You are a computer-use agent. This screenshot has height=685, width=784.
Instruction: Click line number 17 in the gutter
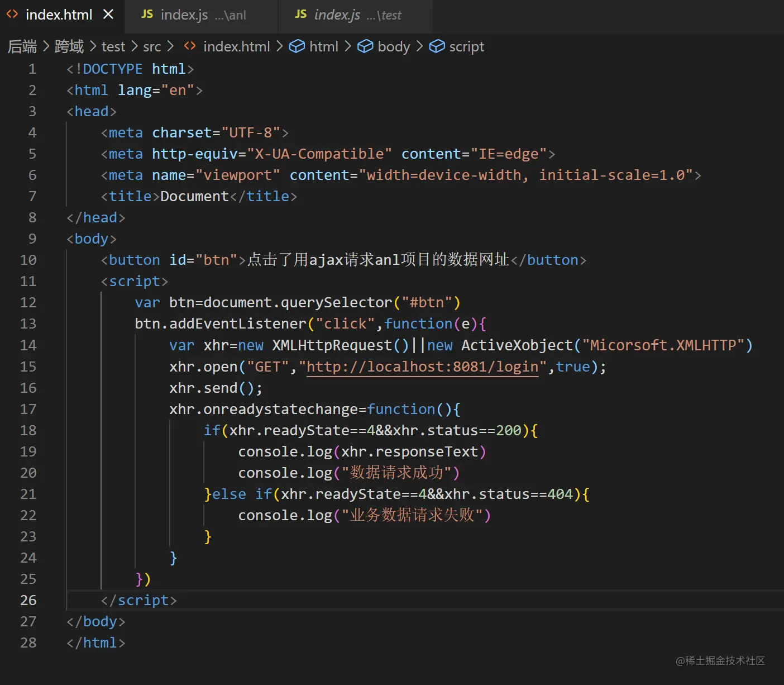28,409
